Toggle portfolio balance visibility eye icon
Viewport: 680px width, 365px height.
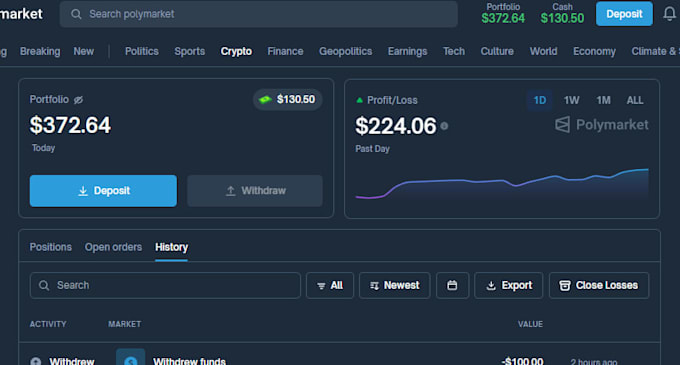coord(78,100)
